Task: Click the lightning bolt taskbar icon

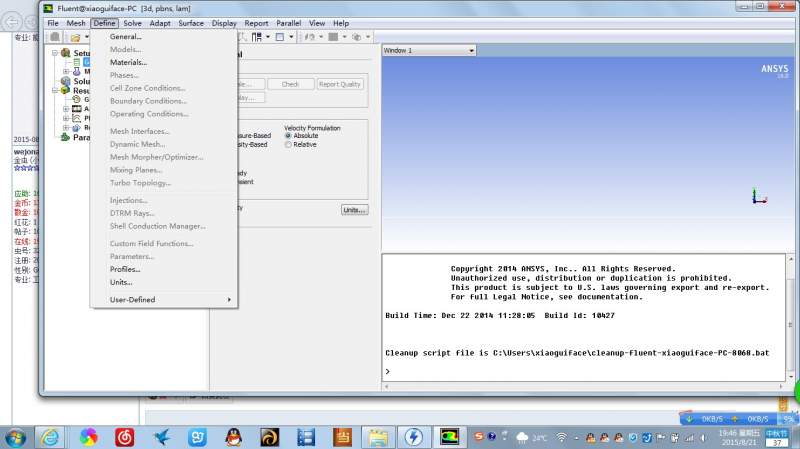Action: click(x=414, y=437)
